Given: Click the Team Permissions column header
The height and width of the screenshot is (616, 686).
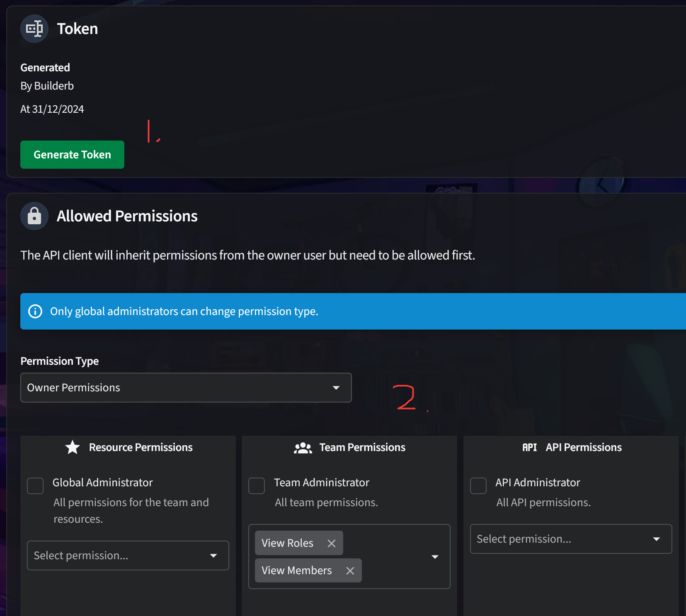Looking at the screenshot, I should (362, 447).
